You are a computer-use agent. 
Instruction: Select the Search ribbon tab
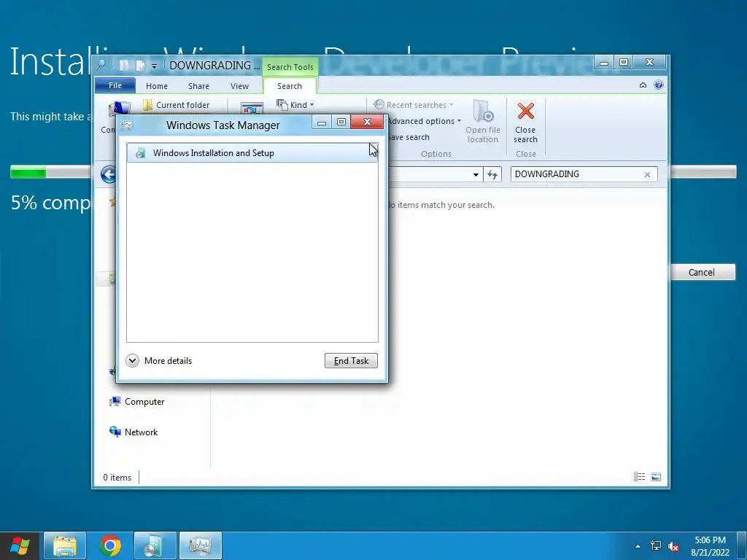[x=290, y=86]
